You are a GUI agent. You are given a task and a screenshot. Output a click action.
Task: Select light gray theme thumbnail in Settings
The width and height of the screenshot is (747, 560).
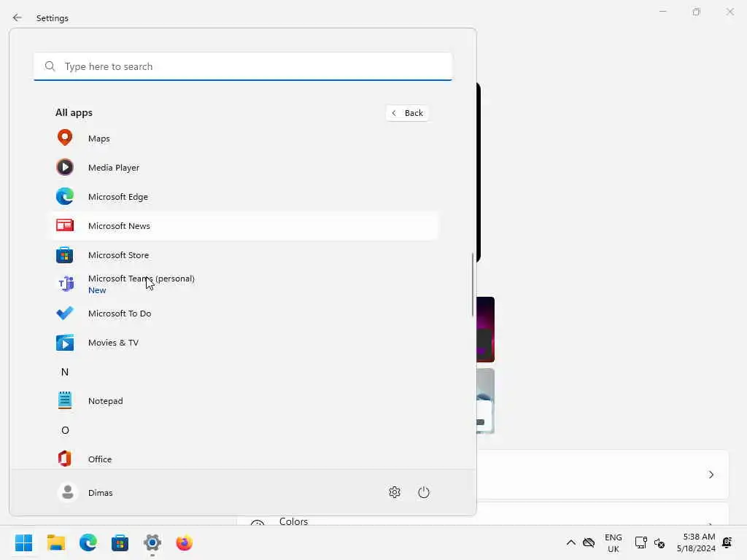[x=485, y=401]
